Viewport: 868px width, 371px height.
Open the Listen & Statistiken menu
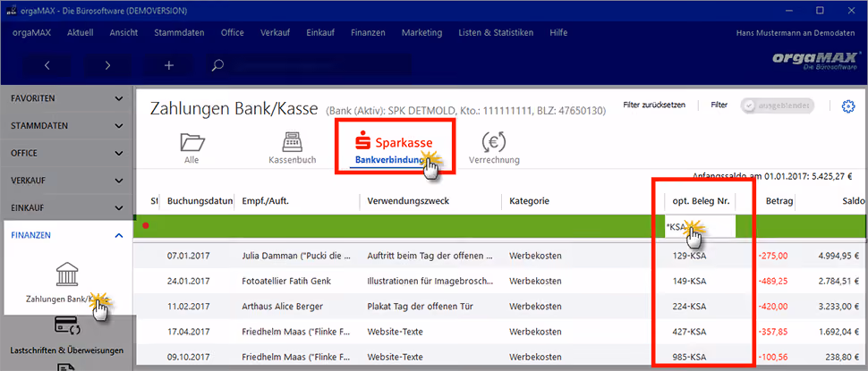coord(496,32)
